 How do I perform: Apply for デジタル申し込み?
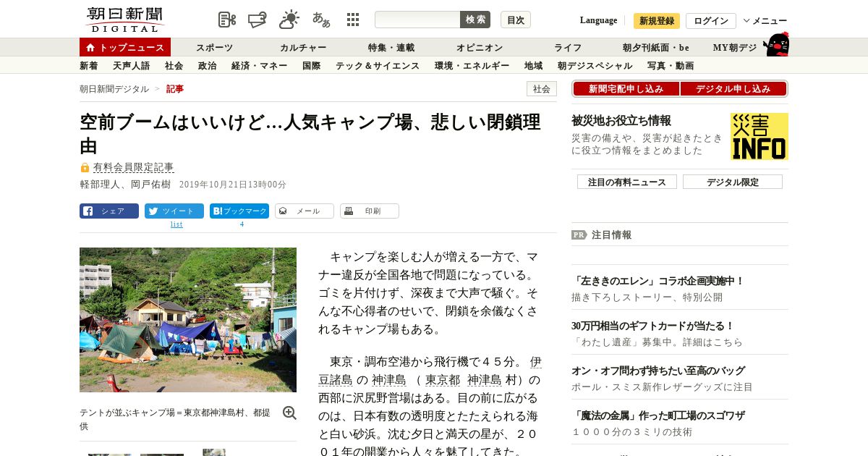[x=733, y=89]
